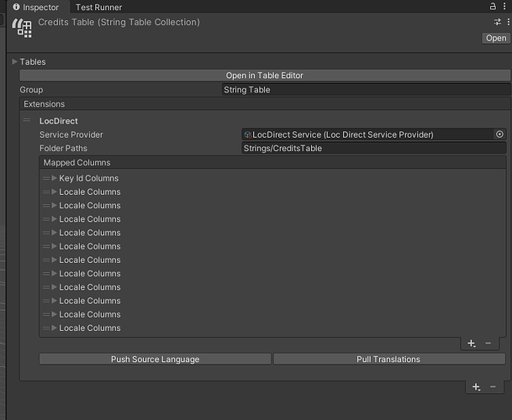This screenshot has height=420, width=512.
Task: Open the Test Runner tab
Action: point(98,8)
